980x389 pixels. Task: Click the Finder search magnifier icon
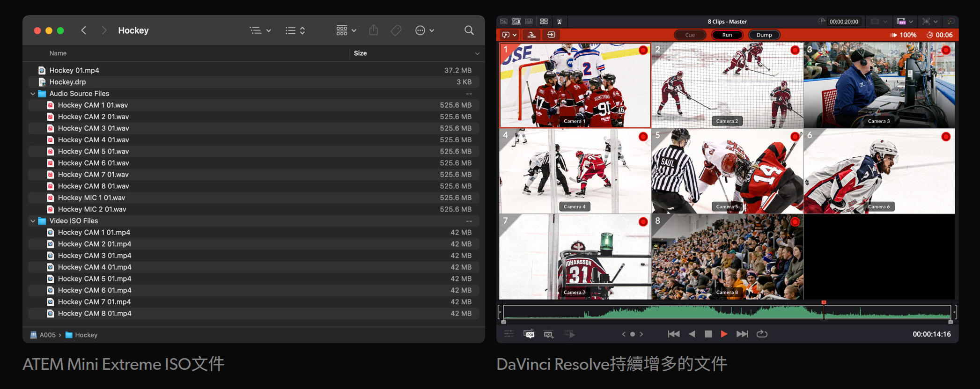click(x=469, y=30)
